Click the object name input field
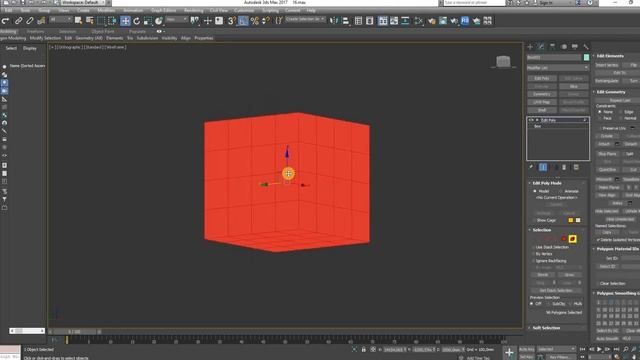 pyautogui.click(x=554, y=58)
